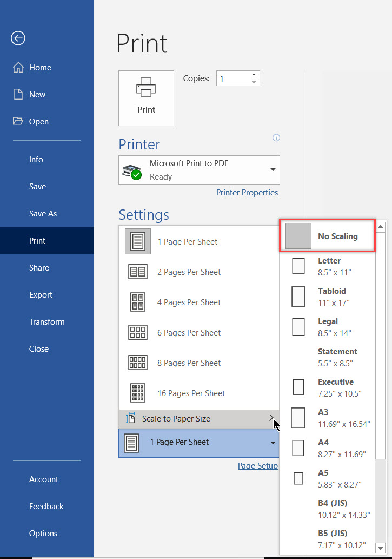Viewport: 392px width, 559px height.
Task: Click the large Print button
Action: click(x=146, y=98)
